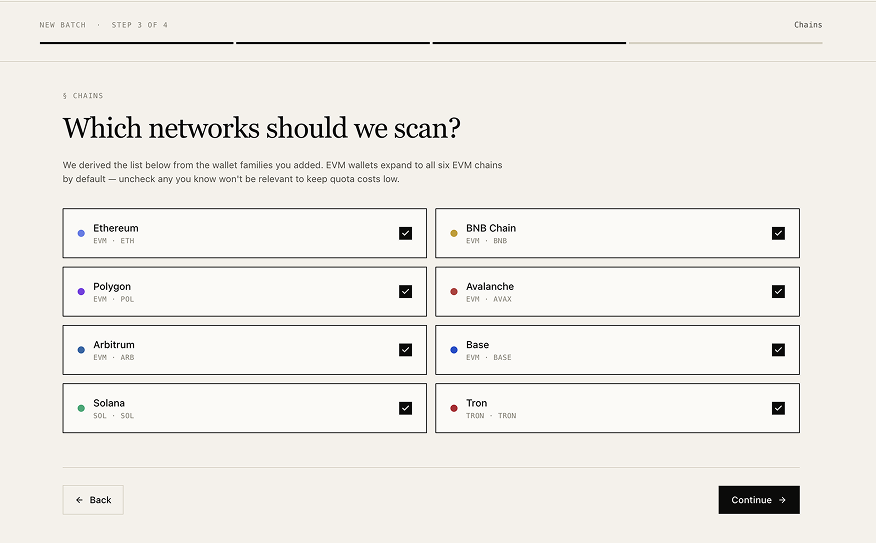The image size is (876, 543).
Task: Deselect the Tron network checkbox
Action: (x=778, y=408)
